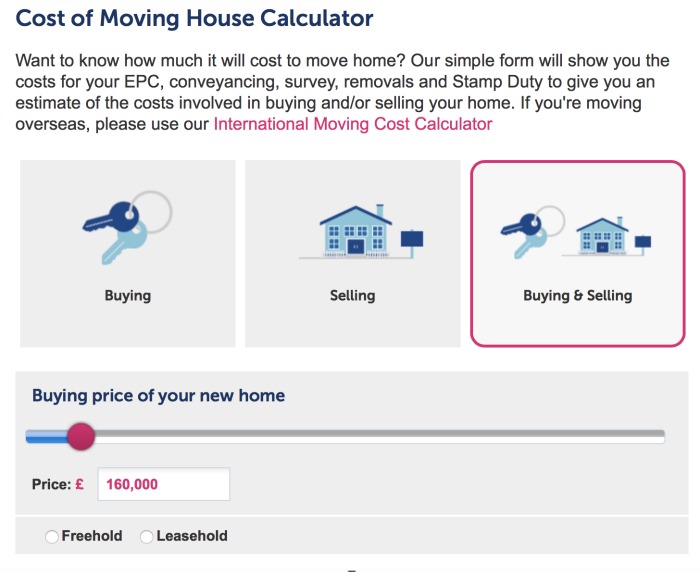Click the house icon in the Selling card
This screenshot has height=572, width=700.
pos(356,231)
